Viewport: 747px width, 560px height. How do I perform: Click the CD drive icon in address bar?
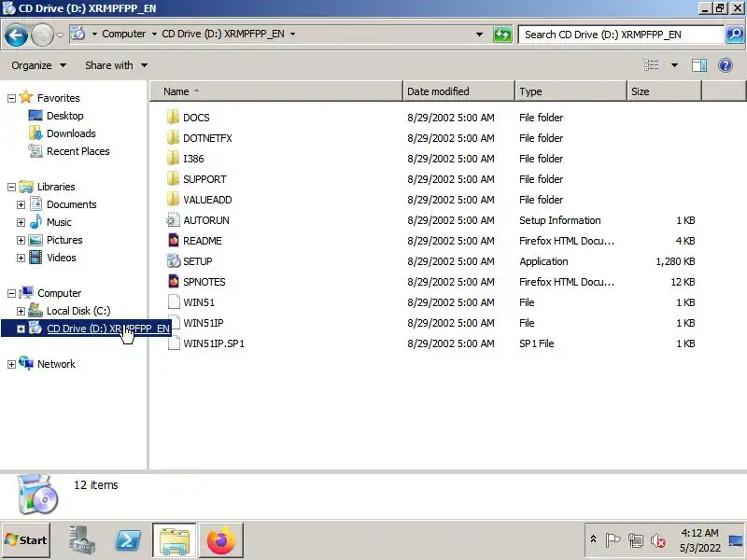[x=78, y=34]
